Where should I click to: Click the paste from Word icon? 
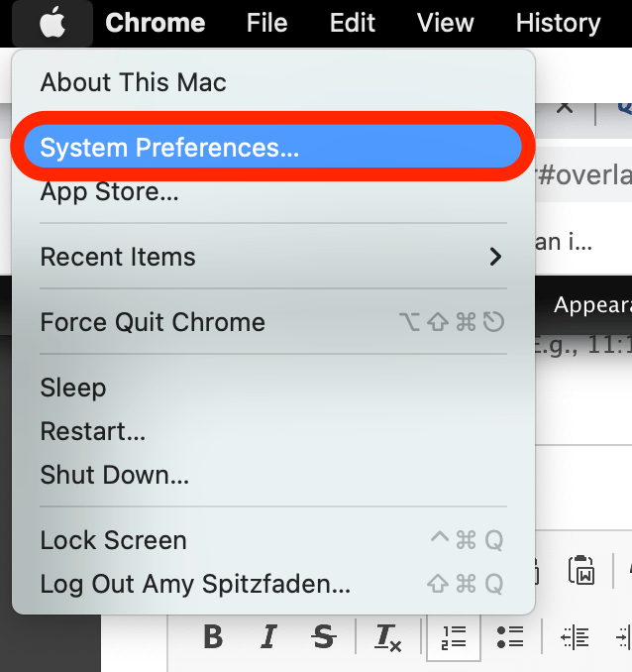click(581, 571)
